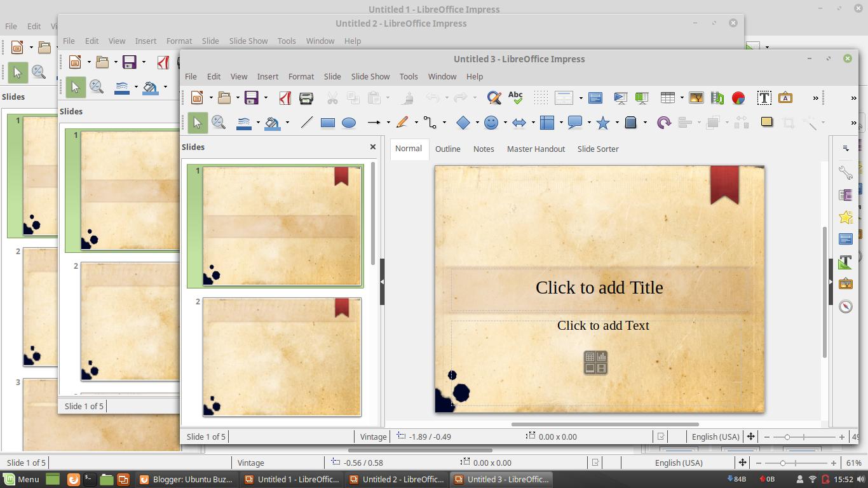Expand Open file dropdown in Untitled 3
This screenshot has width=868, height=488.
tap(238, 98)
